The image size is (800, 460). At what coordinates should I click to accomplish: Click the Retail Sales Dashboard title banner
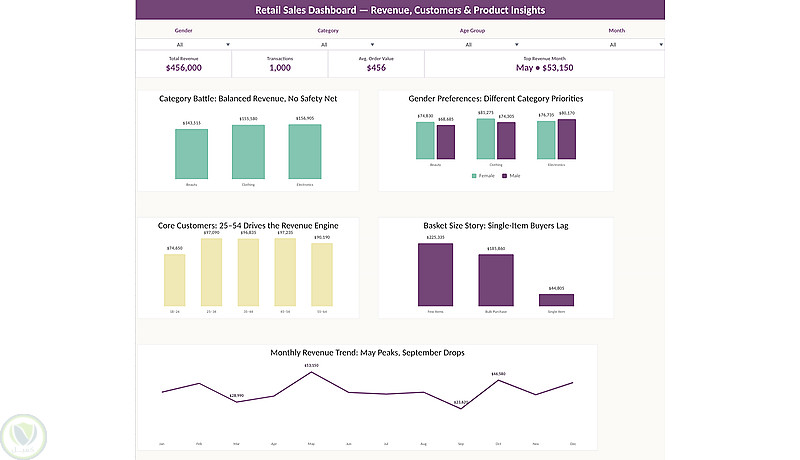[x=400, y=10]
